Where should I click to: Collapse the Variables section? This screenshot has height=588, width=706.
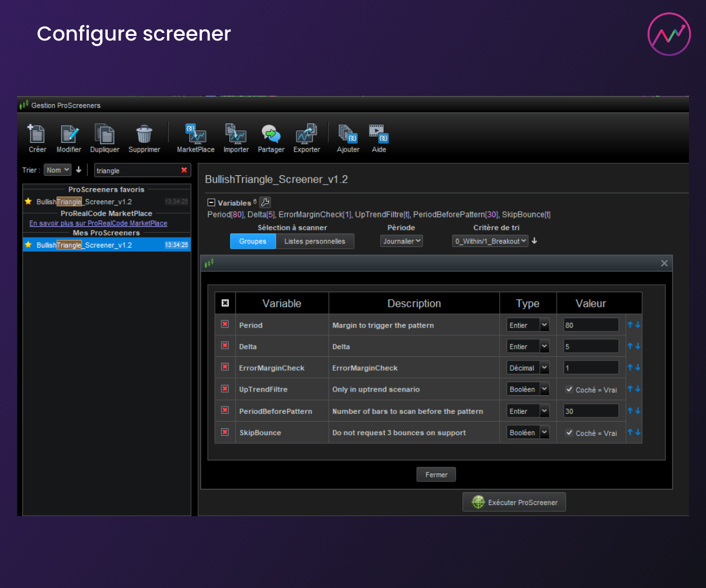tap(211, 203)
